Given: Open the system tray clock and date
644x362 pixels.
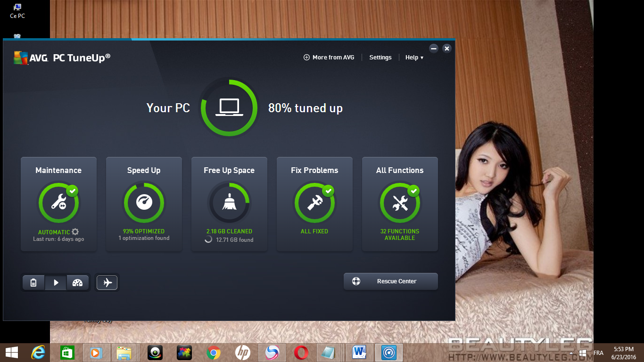Looking at the screenshot, I should [624, 353].
